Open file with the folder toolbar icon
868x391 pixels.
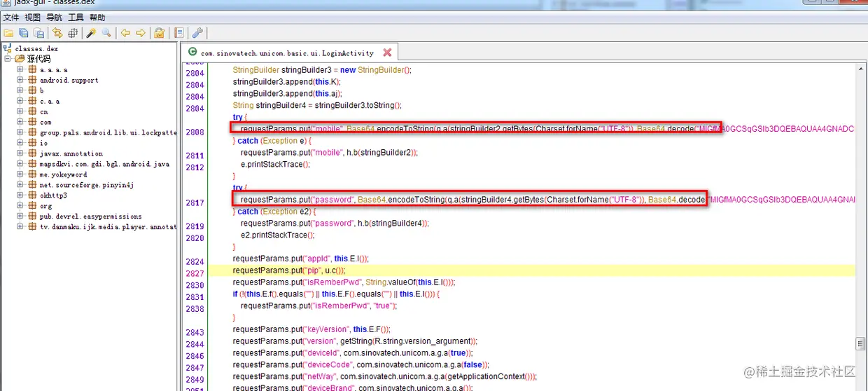(x=8, y=33)
